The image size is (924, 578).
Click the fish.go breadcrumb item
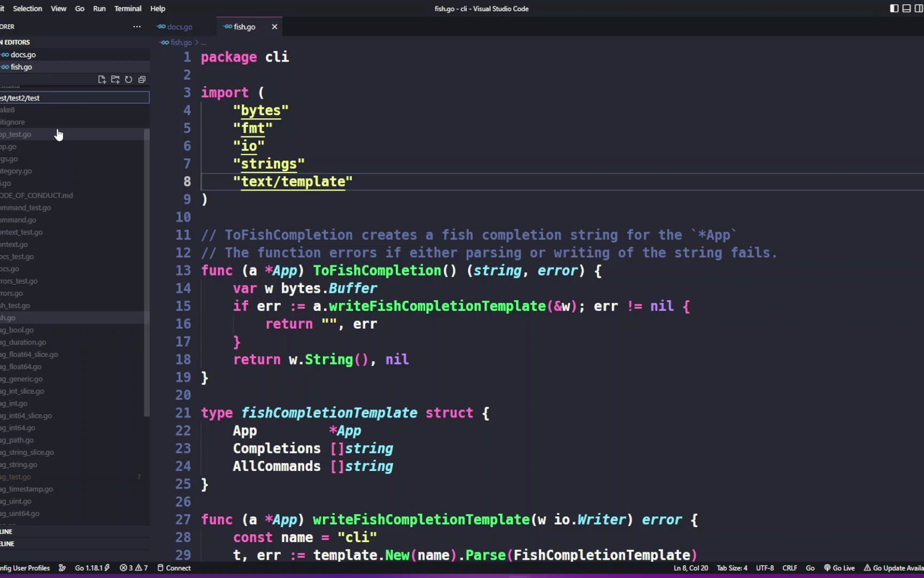pos(181,42)
